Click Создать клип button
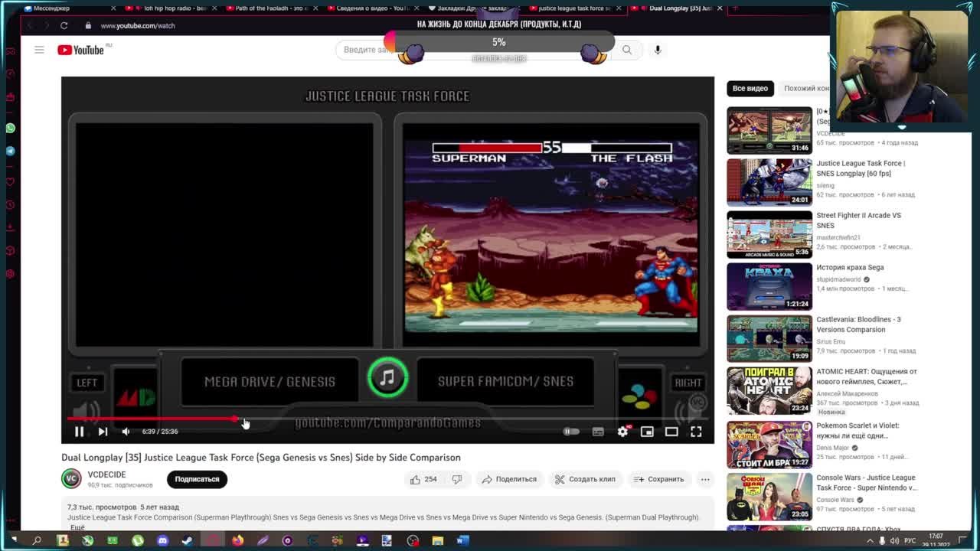 click(585, 479)
